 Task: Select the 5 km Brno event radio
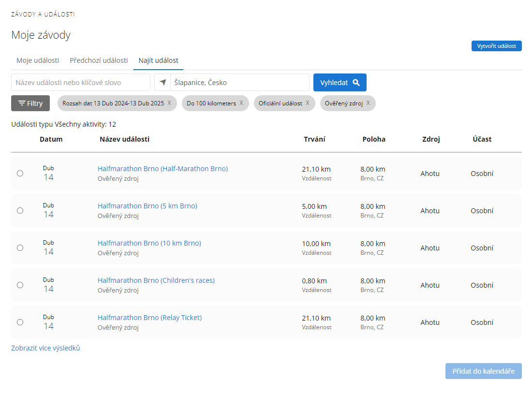20,210
